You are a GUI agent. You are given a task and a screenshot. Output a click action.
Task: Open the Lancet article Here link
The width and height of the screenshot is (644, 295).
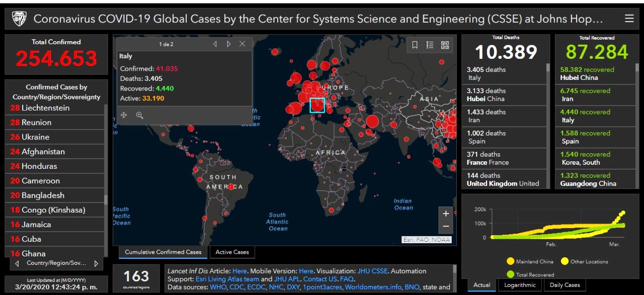pos(239,271)
